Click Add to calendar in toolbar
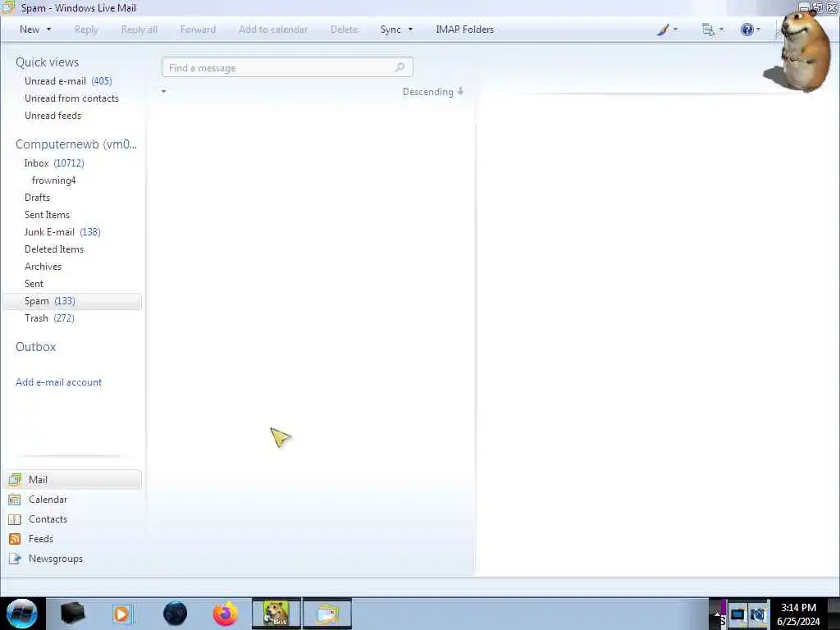The image size is (840, 630). tap(273, 30)
